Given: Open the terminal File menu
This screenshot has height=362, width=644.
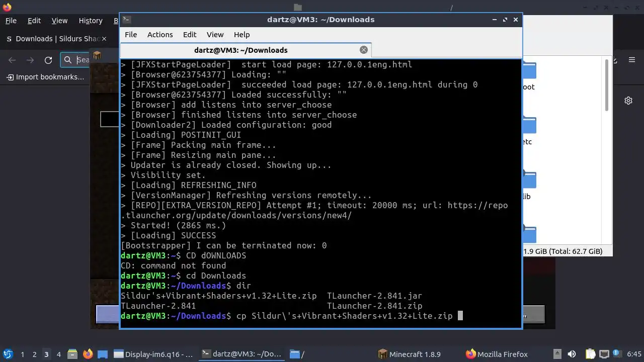Looking at the screenshot, I should point(131,35).
